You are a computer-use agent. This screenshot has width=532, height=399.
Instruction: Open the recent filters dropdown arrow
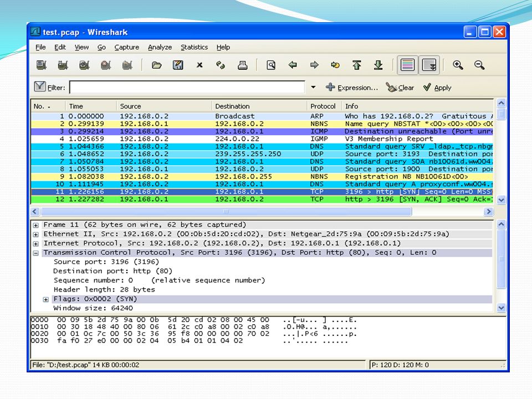click(x=313, y=87)
